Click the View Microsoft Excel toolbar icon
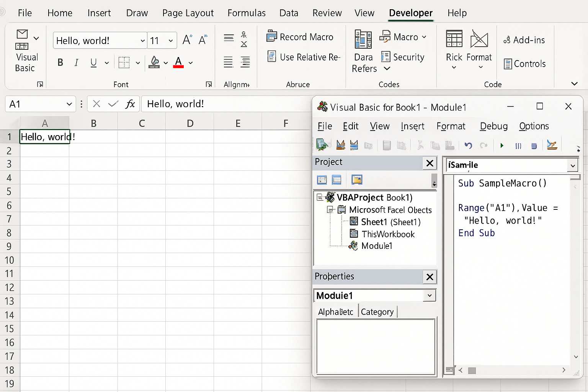Screen dimensions: 588x392 pyautogui.click(x=322, y=145)
